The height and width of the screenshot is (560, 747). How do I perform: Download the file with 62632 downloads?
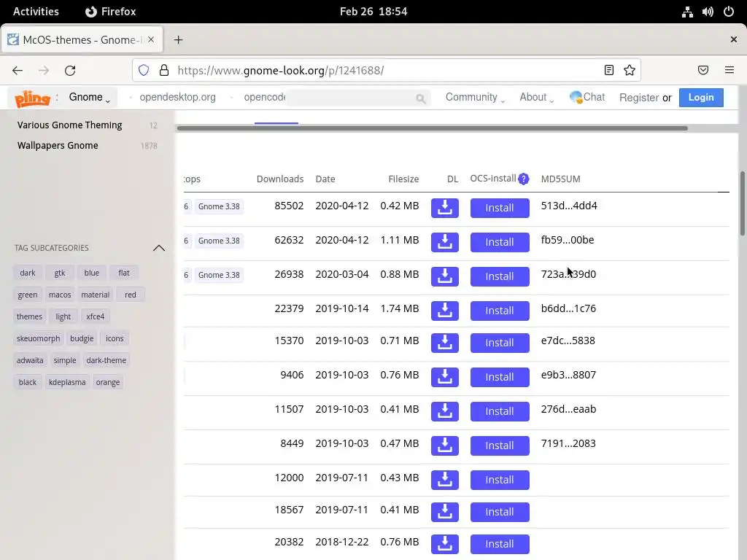(x=444, y=242)
